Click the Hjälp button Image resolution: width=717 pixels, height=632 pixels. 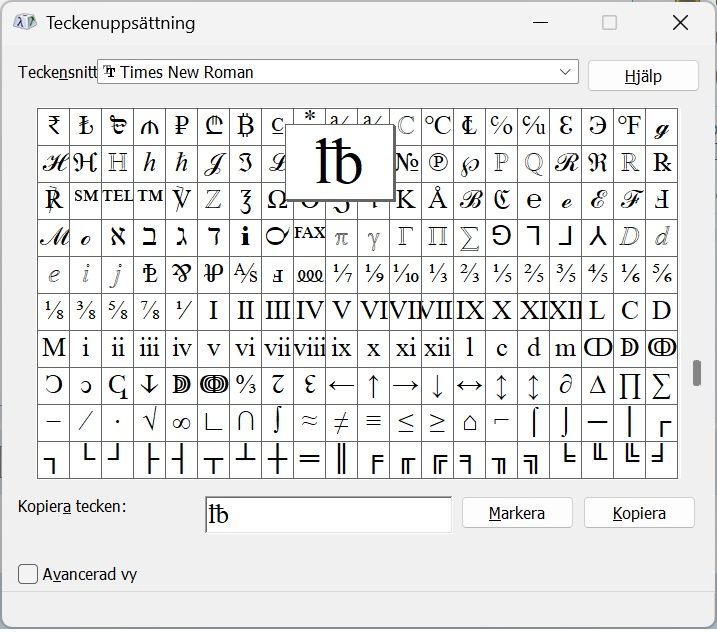(643, 76)
